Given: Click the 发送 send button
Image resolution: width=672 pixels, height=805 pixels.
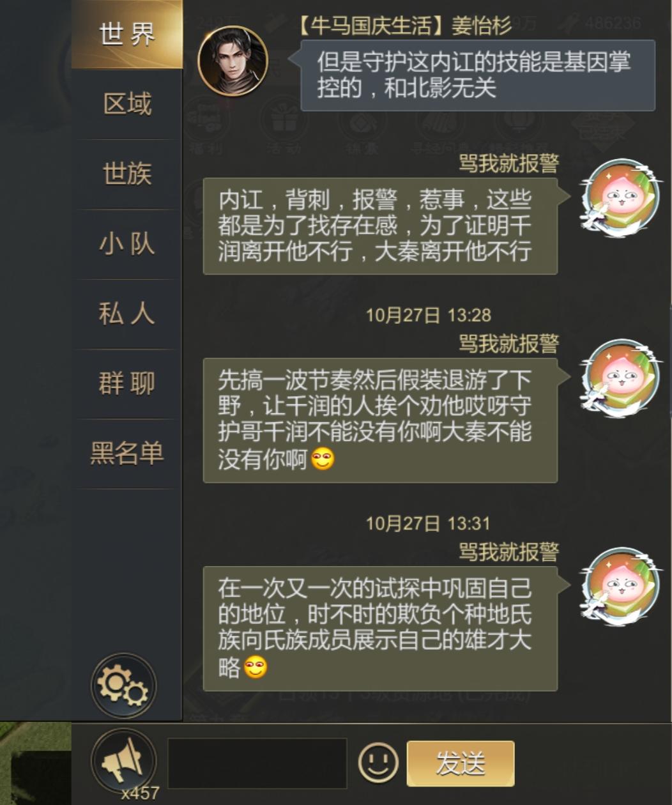Looking at the screenshot, I should click(461, 763).
